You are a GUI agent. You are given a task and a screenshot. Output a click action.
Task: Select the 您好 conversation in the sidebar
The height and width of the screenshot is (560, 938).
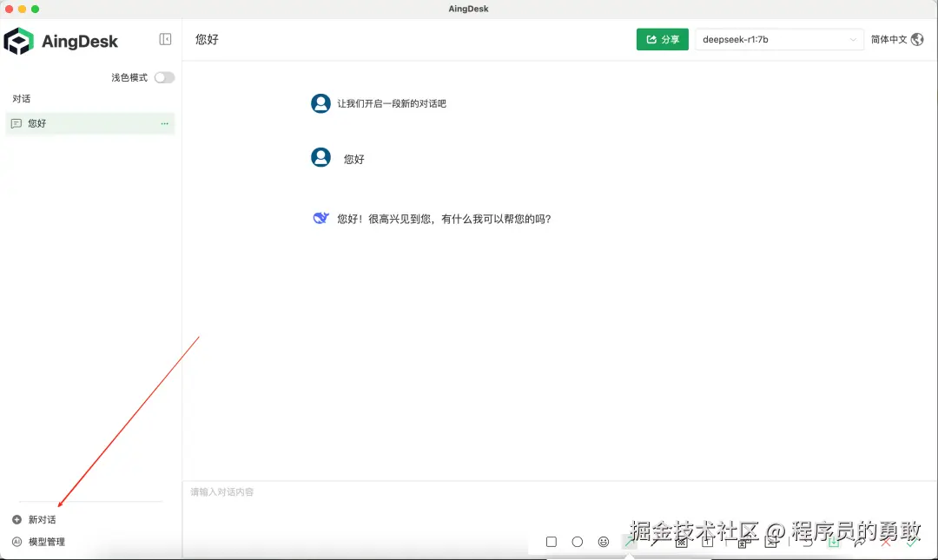coord(52,123)
